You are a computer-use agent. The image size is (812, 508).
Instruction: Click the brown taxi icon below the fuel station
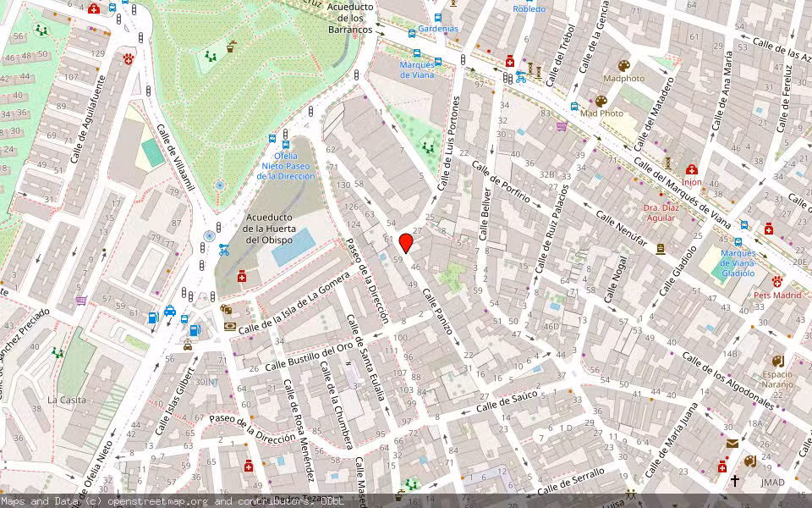(188, 345)
